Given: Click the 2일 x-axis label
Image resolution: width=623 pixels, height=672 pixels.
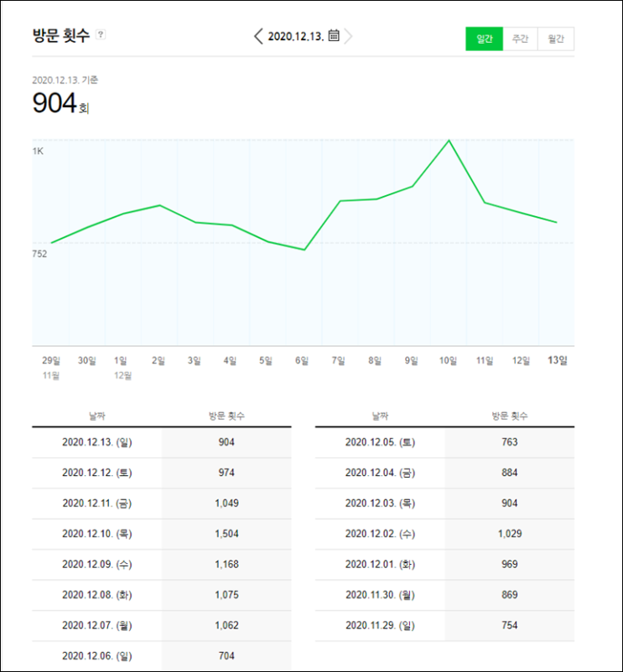Looking at the screenshot, I should [158, 360].
